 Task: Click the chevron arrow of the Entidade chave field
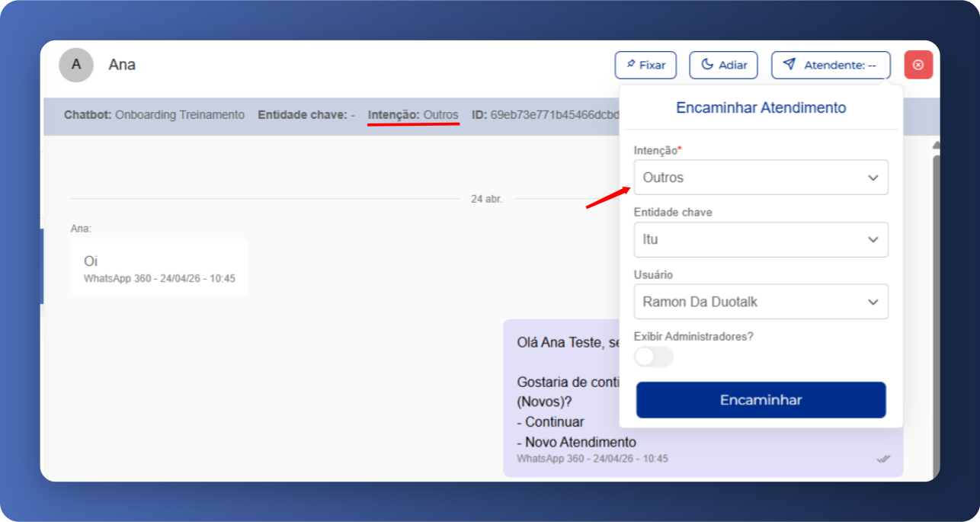[x=873, y=240]
